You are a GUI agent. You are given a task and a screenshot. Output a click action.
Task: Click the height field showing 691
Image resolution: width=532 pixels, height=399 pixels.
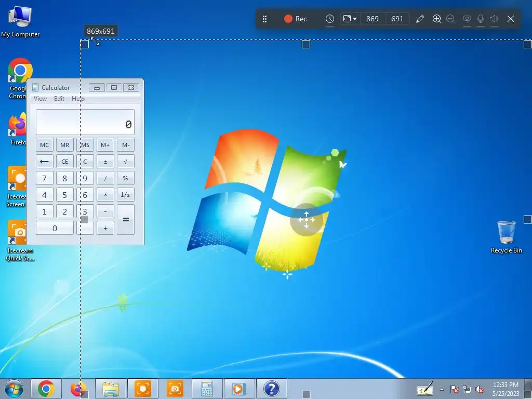point(397,19)
